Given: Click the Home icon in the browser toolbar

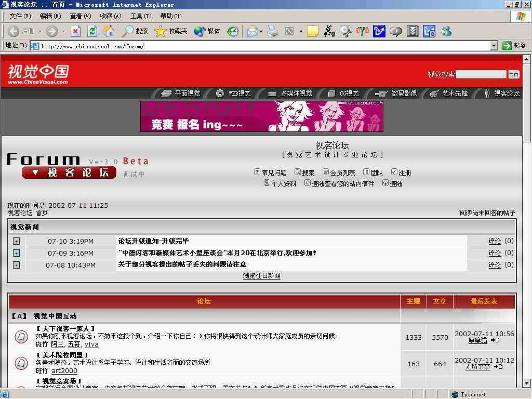Looking at the screenshot, I should [108, 31].
